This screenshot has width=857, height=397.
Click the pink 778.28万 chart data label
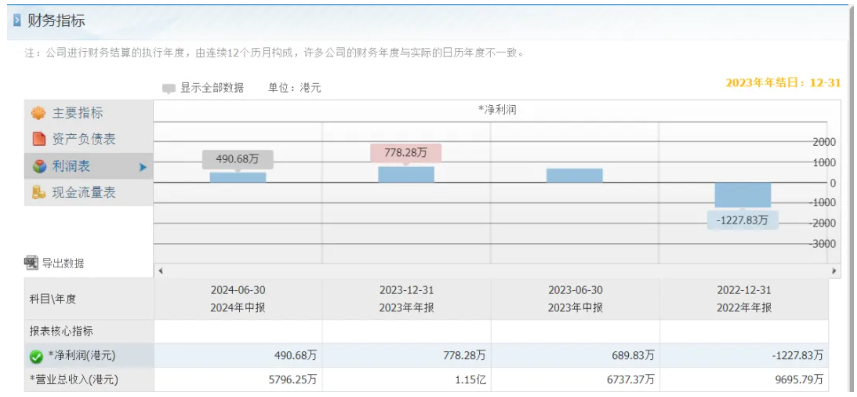pos(406,153)
